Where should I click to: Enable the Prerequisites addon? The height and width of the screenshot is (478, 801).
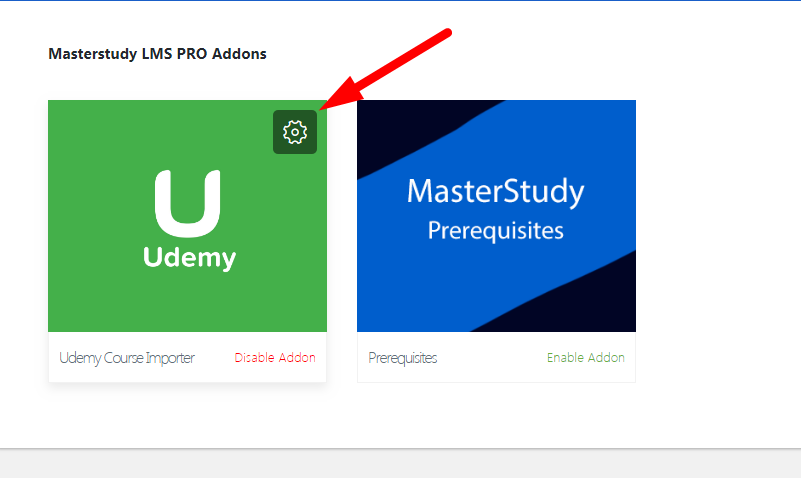tap(585, 357)
